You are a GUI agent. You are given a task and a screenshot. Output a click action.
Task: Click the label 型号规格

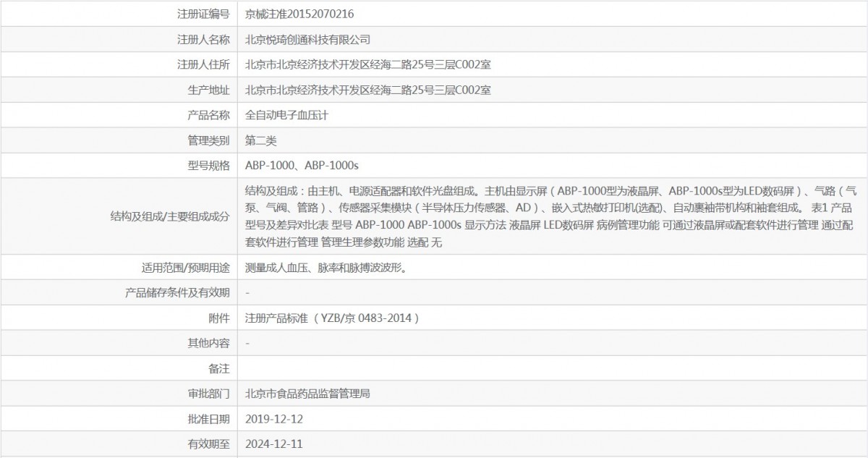click(208, 166)
